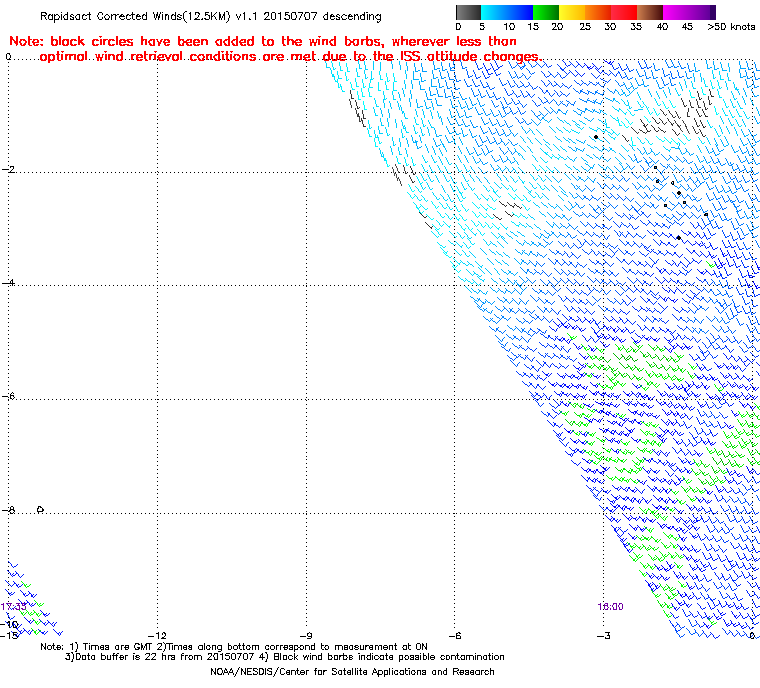The image size is (760, 688).
Task: Click the '-9' longitude axis label
Action: point(305,636)
